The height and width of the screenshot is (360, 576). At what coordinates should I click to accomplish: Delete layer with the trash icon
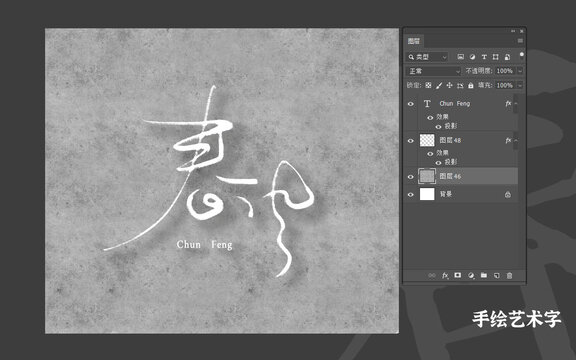coord(509,275)
